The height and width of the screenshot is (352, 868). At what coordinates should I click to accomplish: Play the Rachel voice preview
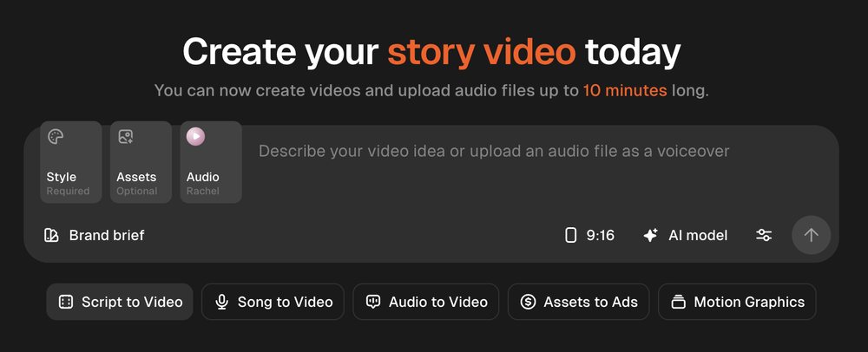pyautogui.click(x=195, y=136)
